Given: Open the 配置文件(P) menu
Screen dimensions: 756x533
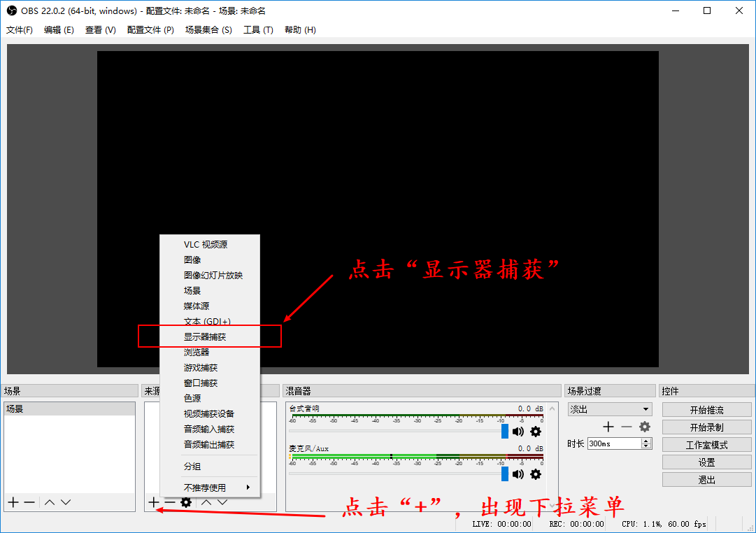Looking at the screenshot, I should point(150,30).
